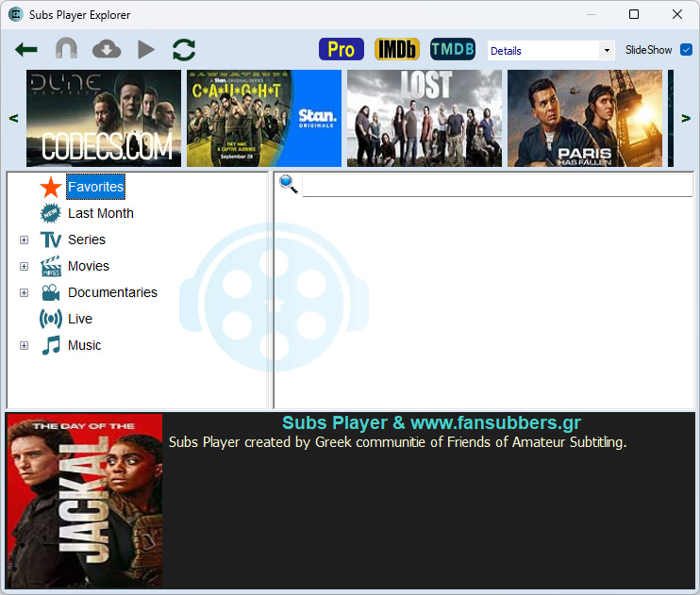Click the Subs Player Explorer app icon
This screenshot has height=595, width=700.
16,14
